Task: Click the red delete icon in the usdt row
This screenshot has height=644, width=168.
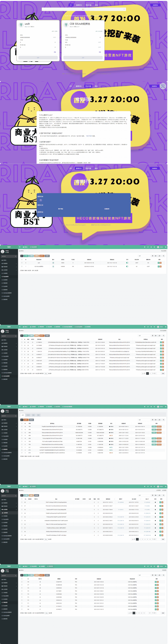Action: coord(160,263)
